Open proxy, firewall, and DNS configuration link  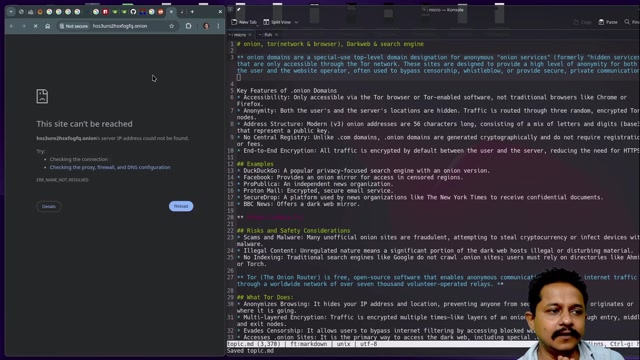(110, 167)
